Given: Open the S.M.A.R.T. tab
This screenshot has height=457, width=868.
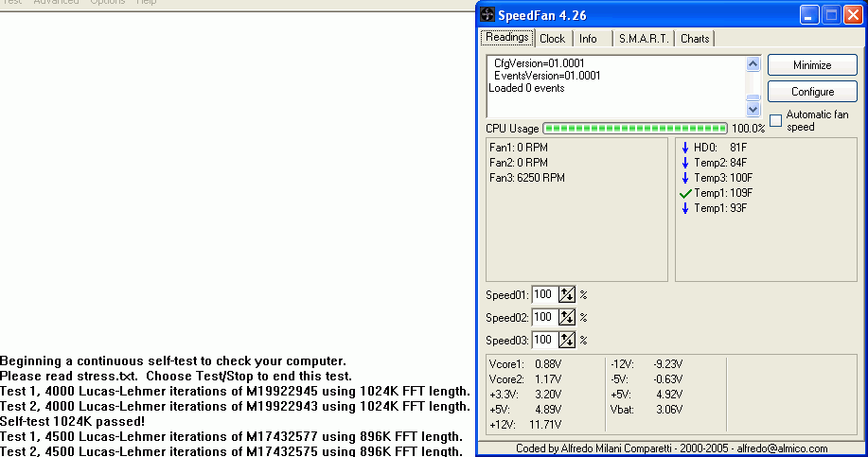Looking at the screenshot, I should tap(644, 39).
